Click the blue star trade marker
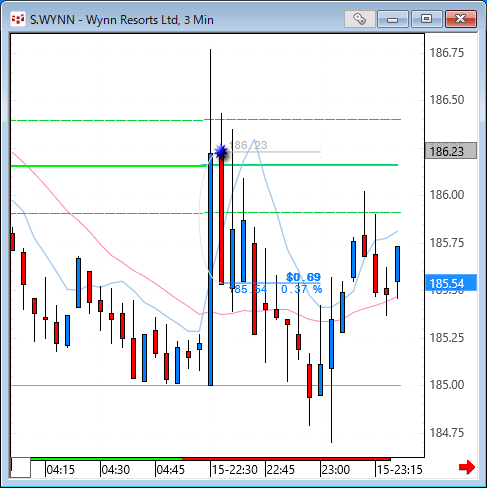 click(221, 152)
